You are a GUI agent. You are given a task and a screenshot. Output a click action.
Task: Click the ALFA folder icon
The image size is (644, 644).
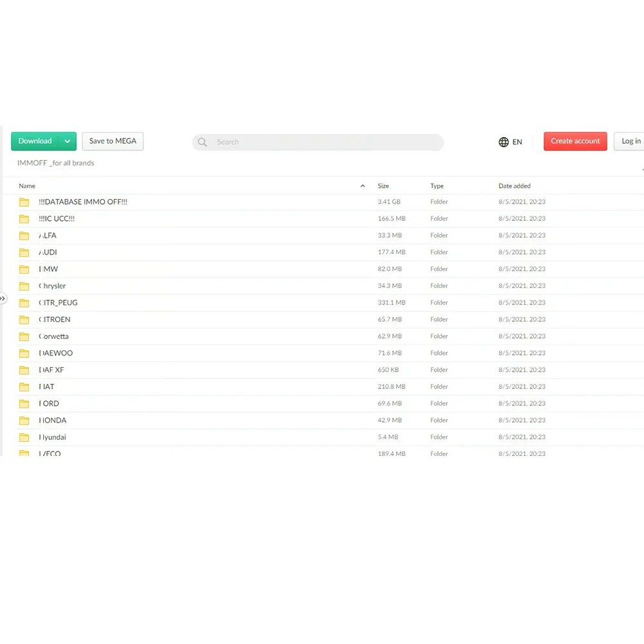(24, 236)
